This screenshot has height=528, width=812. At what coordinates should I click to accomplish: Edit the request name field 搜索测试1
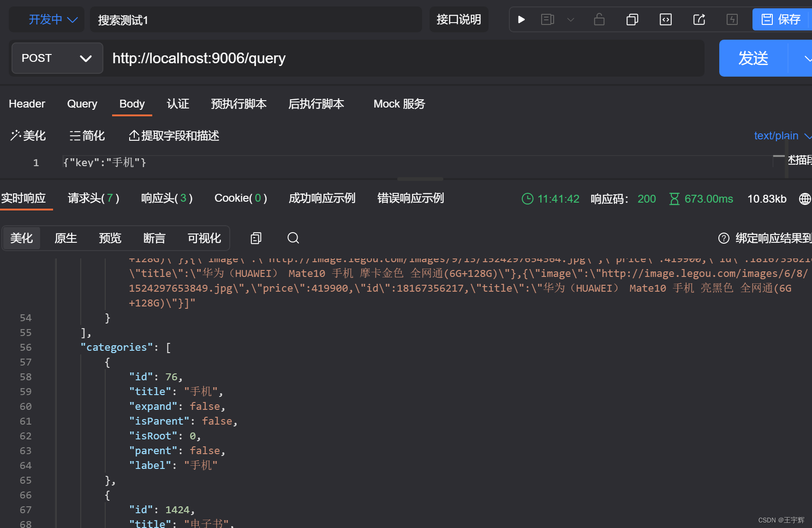click(256, 20)
